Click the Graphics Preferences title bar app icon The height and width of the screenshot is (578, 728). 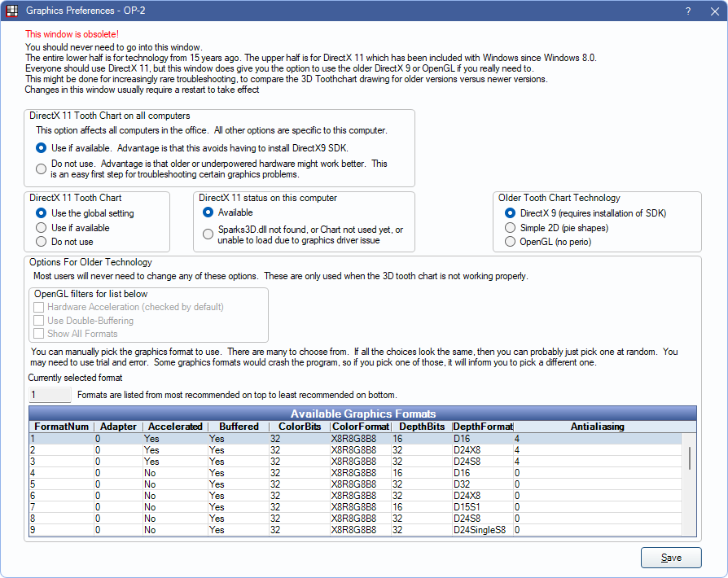click(x=11, y=11)
